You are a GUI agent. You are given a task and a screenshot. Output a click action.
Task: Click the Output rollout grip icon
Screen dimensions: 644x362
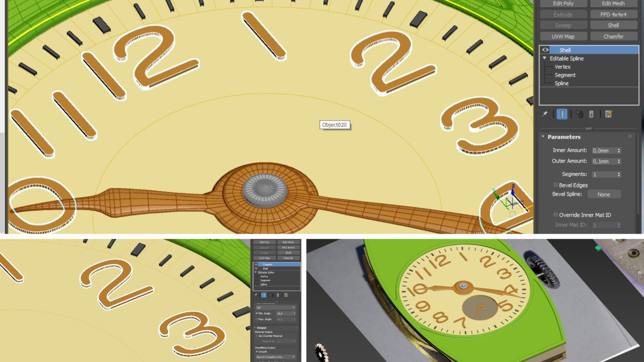(x=296, y=328)
